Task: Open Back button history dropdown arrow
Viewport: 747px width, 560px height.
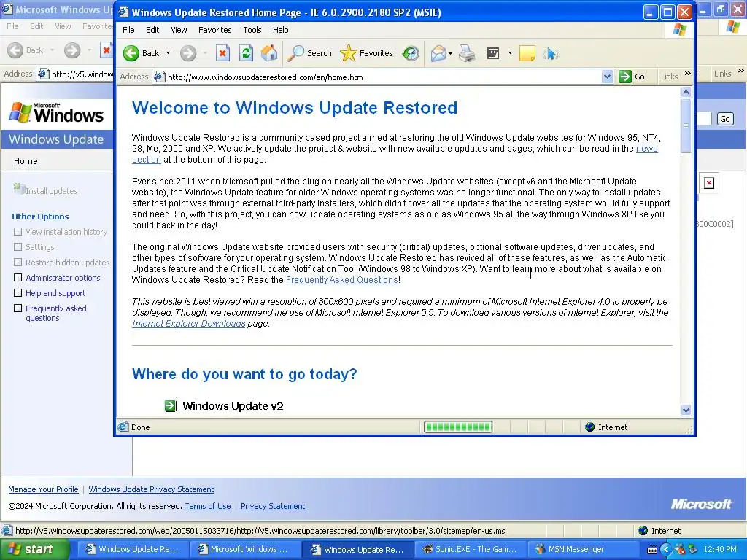Action: pos(169,53)
